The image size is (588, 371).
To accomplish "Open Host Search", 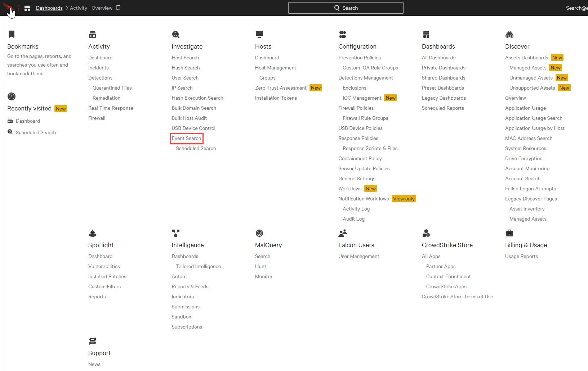I will coord(185,58).
